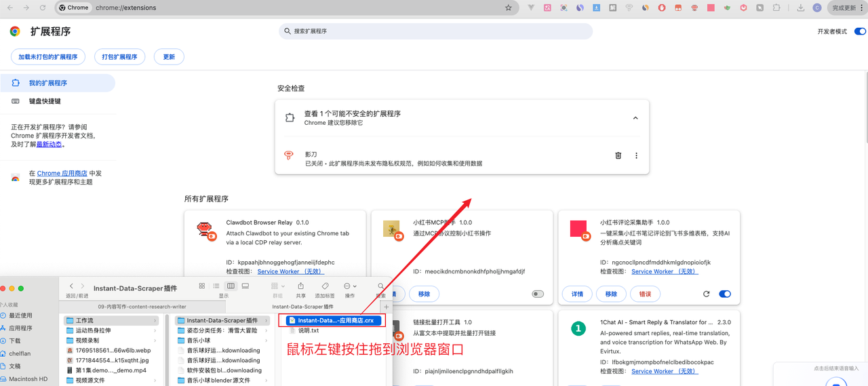Viewport: 868px width, 386px height.
Task: Click the 更新 button
Action: tap(169, 57)
